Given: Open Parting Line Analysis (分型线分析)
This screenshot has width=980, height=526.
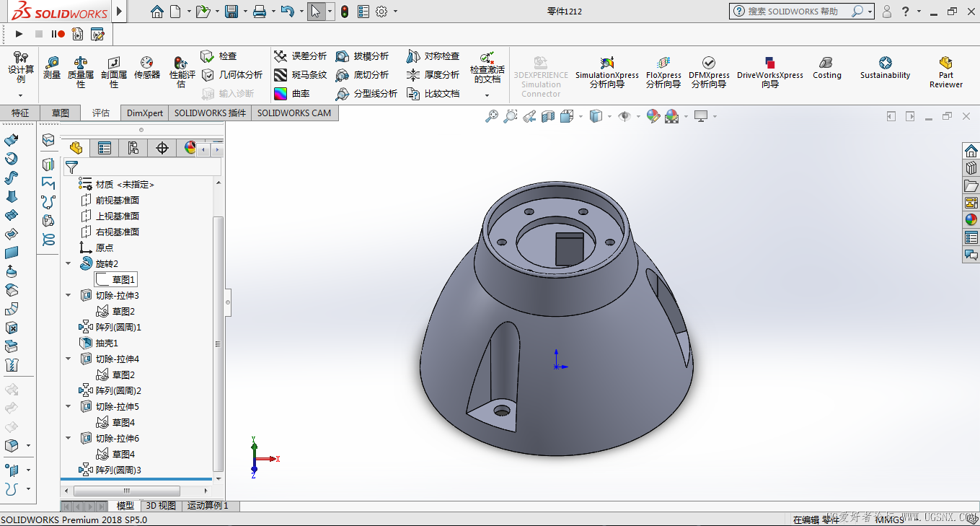Looking at the screenshot, I should pos(366,94).
